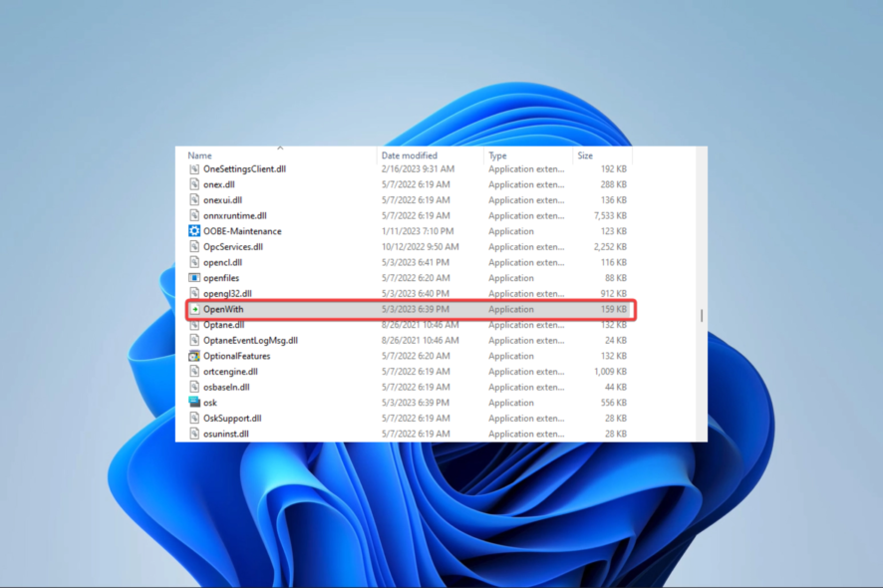Click the 2,252 KB size value
The image size is (883, 588).
[610, 247]
